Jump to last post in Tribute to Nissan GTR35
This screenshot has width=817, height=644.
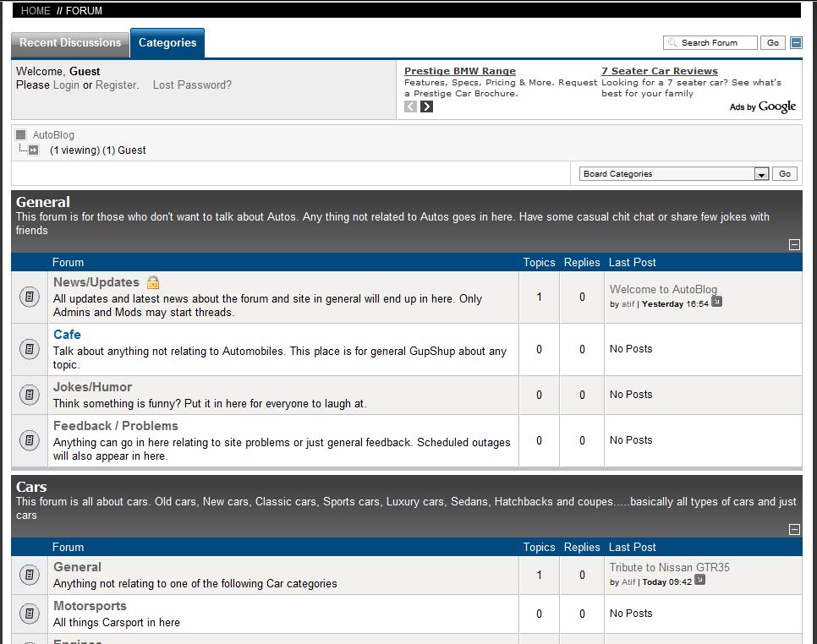click(699, 581)
